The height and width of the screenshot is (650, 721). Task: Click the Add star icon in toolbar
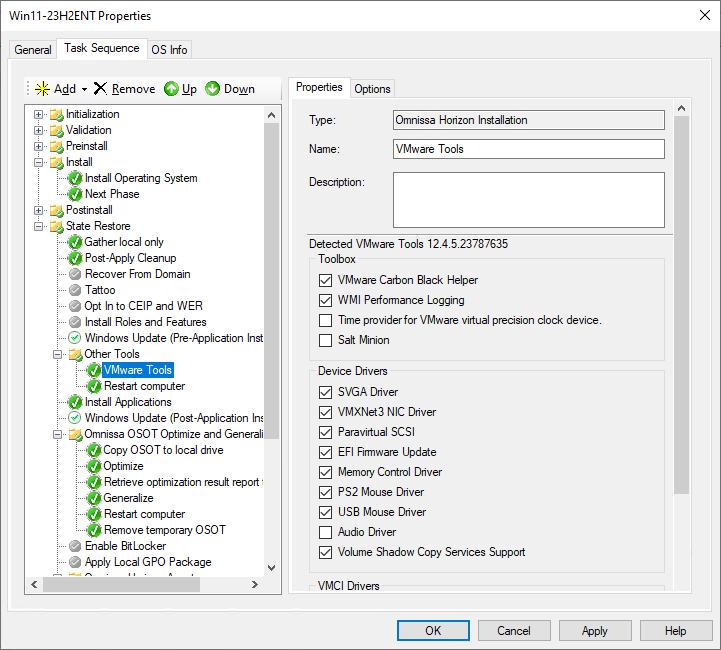click(42, 89)
